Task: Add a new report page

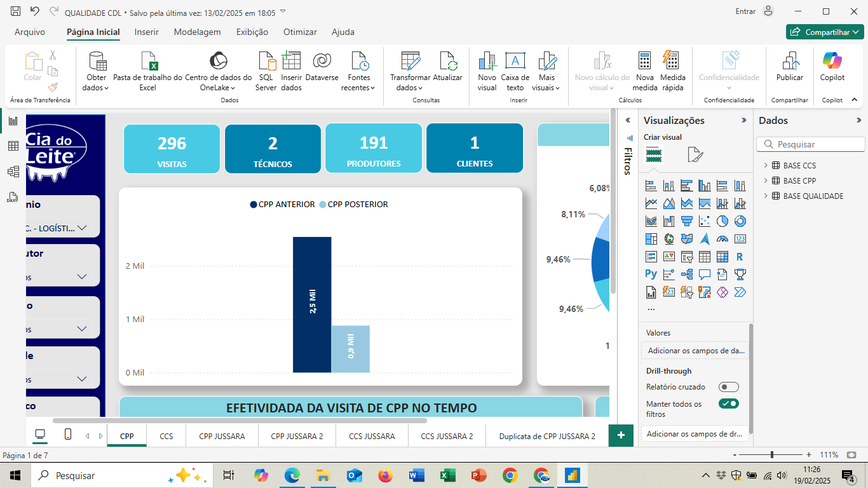Action: (621, 435)
